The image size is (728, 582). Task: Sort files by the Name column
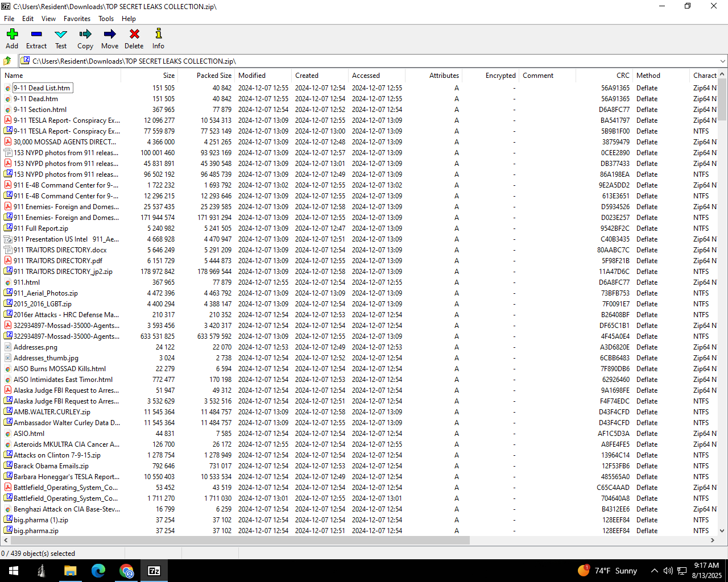(x=60, y=76)
